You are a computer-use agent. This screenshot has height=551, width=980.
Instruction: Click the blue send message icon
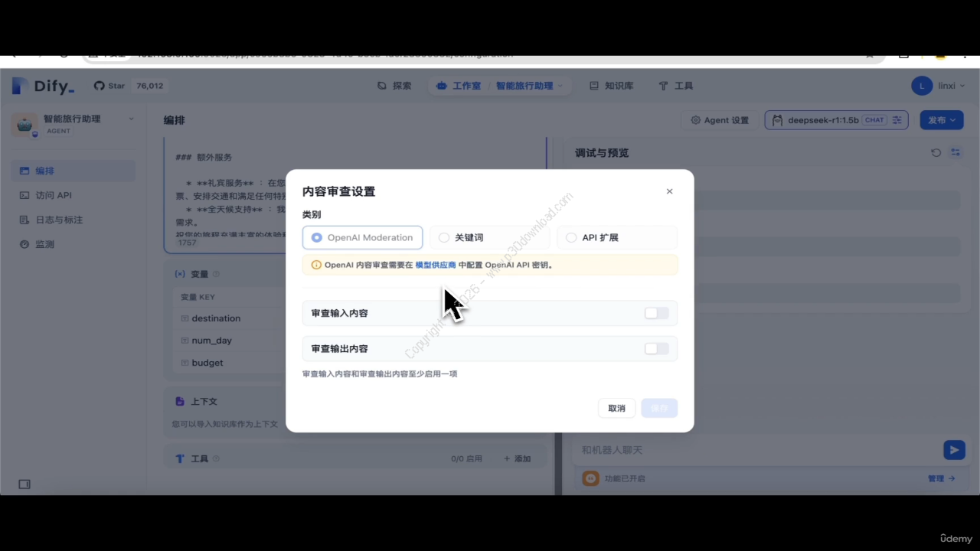[x=953, y=450]
